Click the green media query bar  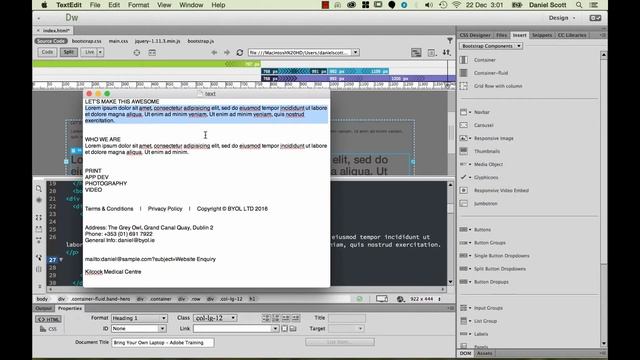(x=147, y=64)
